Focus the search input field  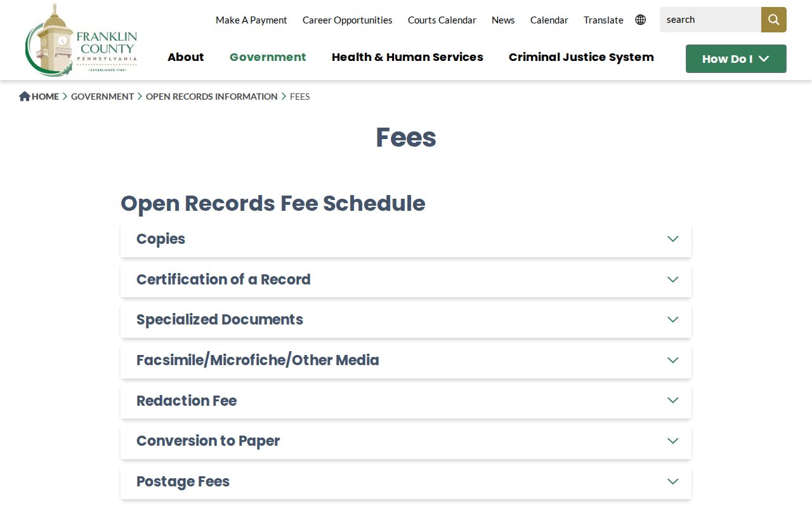tap(710, 20)
